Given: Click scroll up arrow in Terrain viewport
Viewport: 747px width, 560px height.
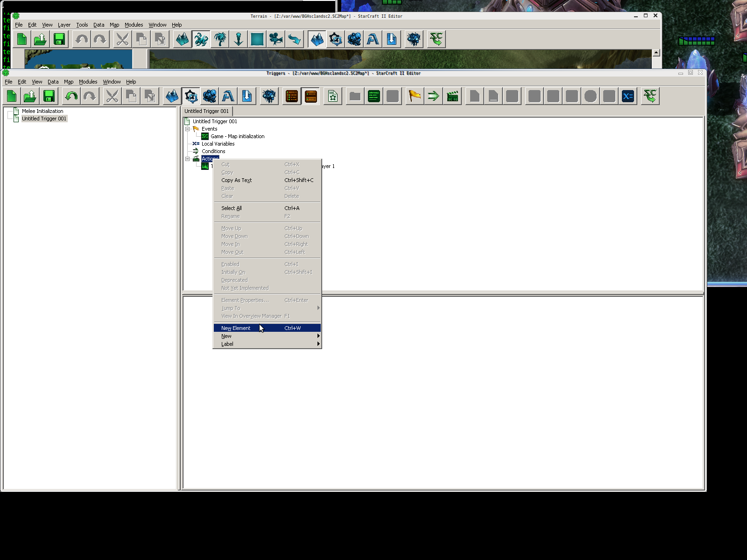Looking at the screenshot, I should [x=656, y=53].
